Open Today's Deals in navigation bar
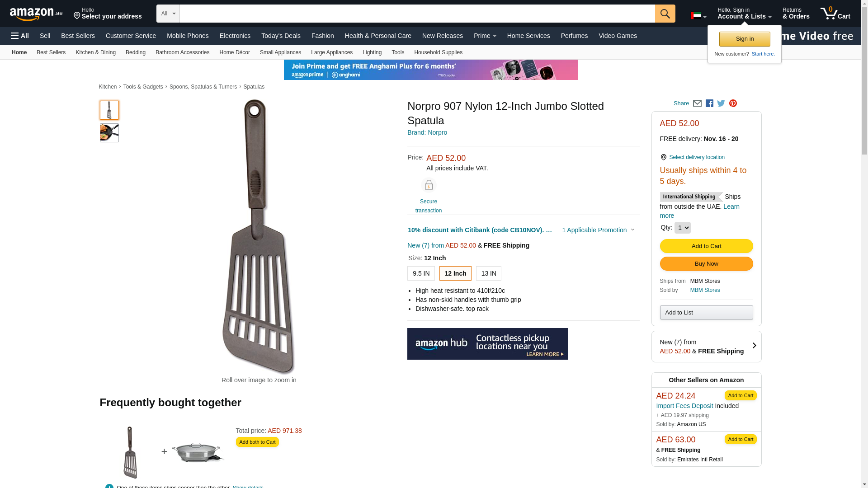 [281, 36]
